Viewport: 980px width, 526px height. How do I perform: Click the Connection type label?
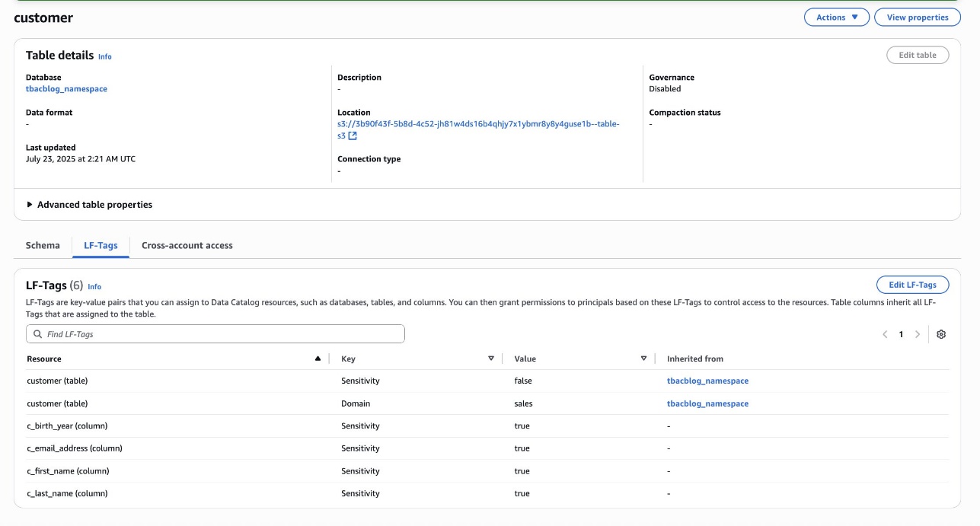click(369, 159)
